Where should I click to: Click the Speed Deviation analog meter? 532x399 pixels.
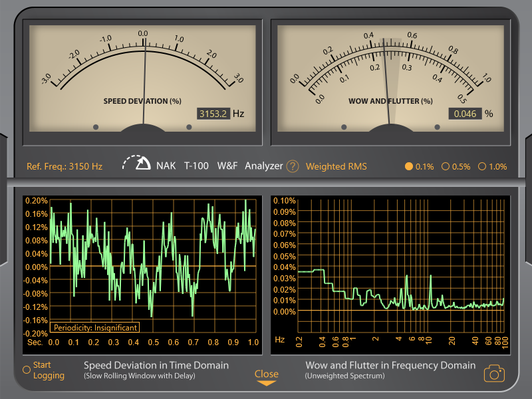click(142, 73)
